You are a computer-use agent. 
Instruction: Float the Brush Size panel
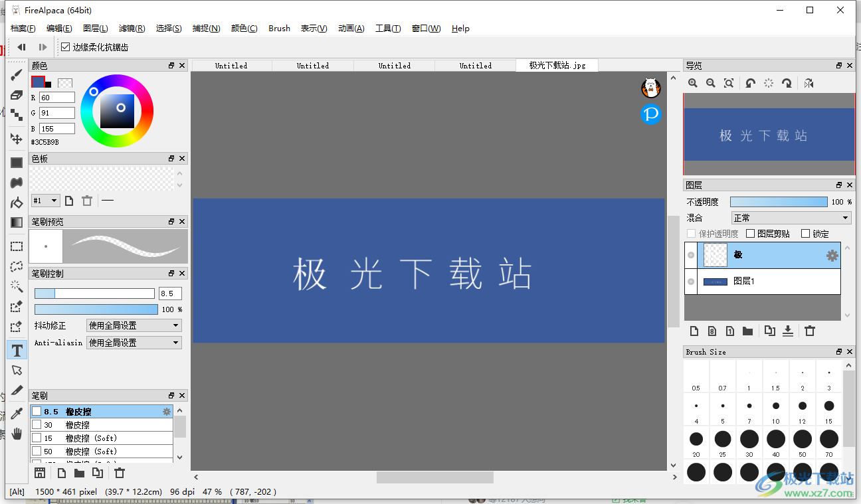[x=839, y=352]
